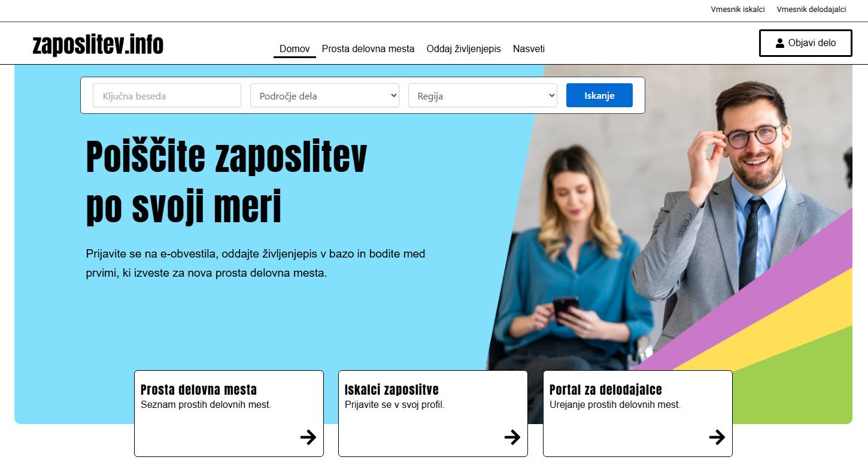
Task: Click the Objavi delo button
Action: (806, 43)
